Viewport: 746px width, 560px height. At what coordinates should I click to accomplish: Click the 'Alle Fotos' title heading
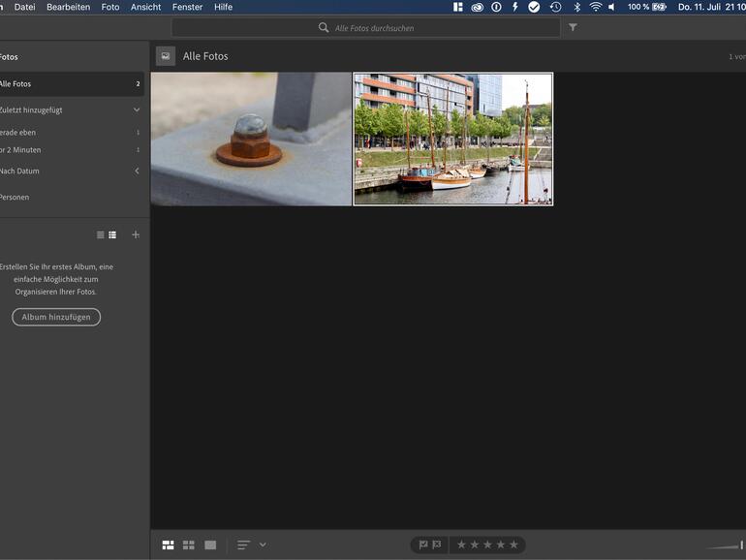pos(205,56)
